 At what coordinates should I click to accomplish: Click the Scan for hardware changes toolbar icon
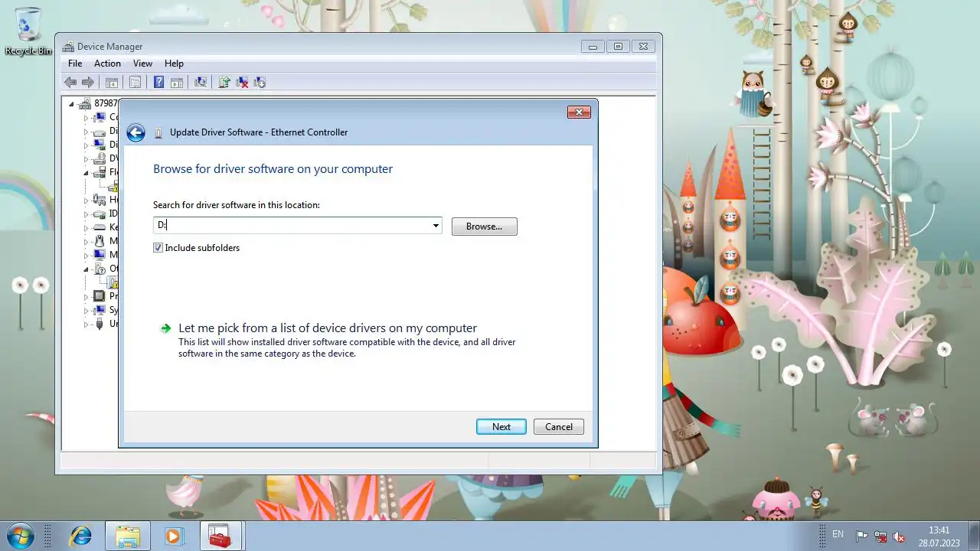(200, 82)
